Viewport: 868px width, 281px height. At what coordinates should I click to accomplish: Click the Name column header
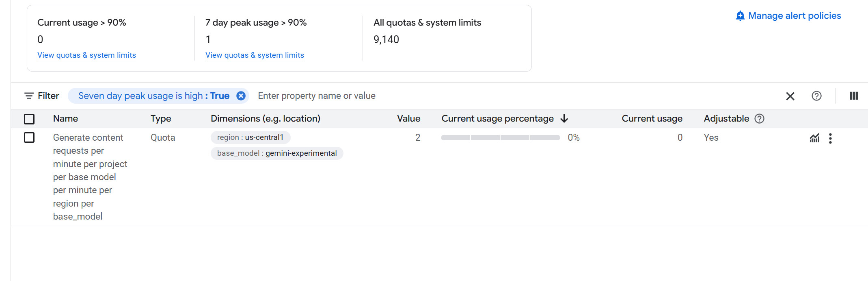pyautogui.click(x=65, y=119)
